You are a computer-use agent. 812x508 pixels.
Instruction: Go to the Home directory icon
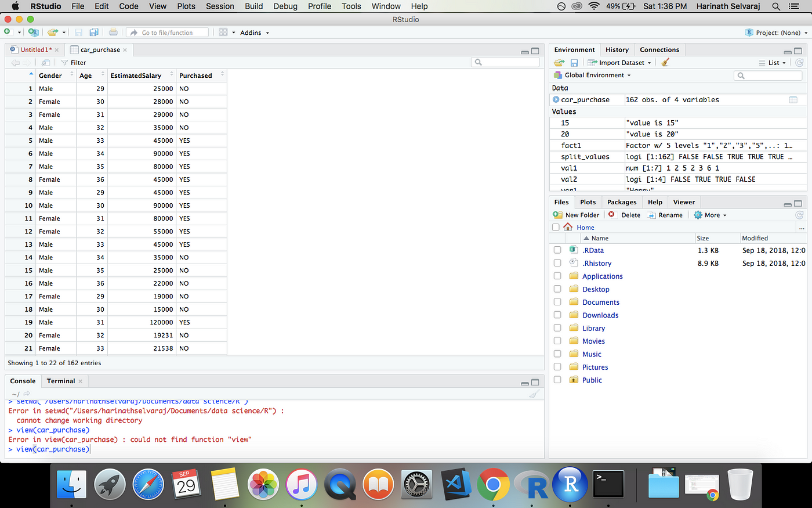click(568, 227)
